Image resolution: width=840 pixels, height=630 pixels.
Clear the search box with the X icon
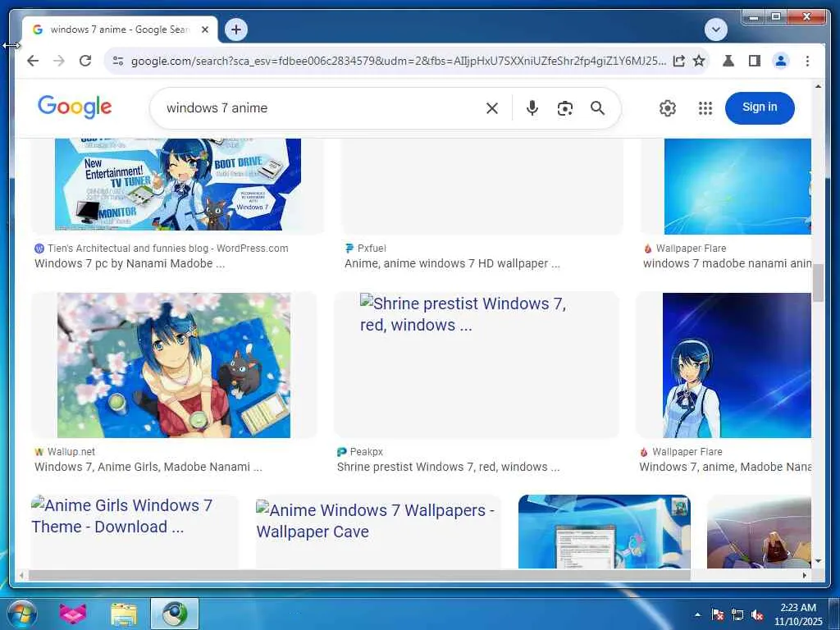pos(492,108)
